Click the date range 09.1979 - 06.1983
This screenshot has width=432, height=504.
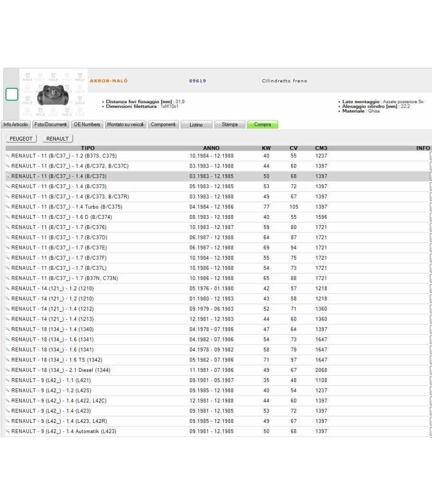click(x=212, y=309)
